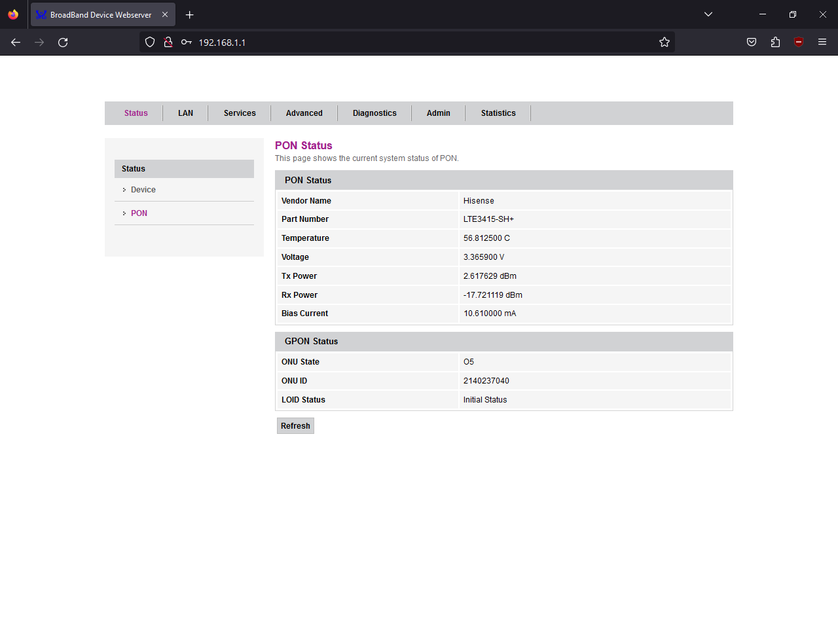Click the Tx Power value 2.617629 dBm

click(490, 276)
